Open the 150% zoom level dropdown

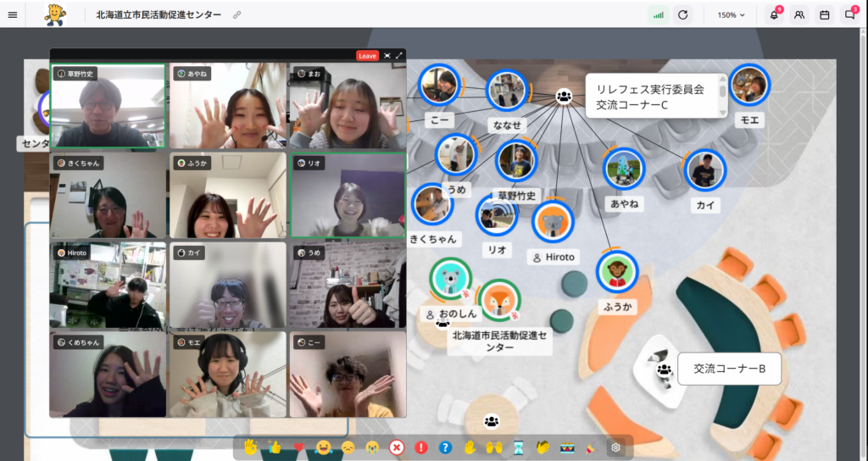[732, 14]
